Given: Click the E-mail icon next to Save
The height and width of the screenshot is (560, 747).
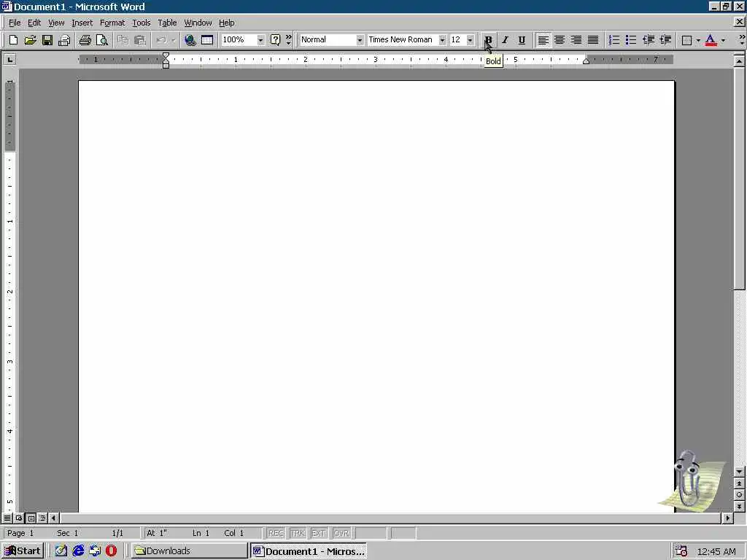Looking at the screenshot, I should pyautogui.click(x=64, y=40).
